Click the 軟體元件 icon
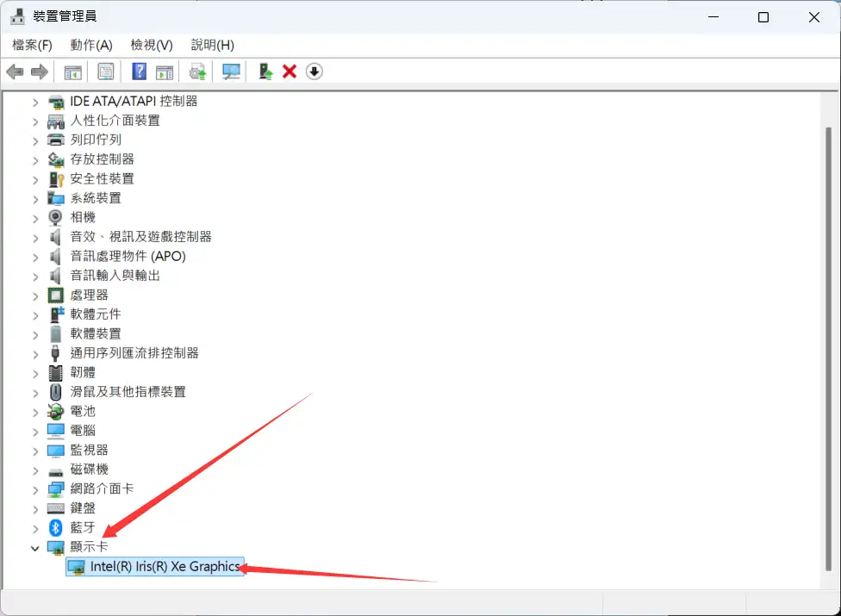The height and width of the screenshot is (616, 841). tap(56, 314)
